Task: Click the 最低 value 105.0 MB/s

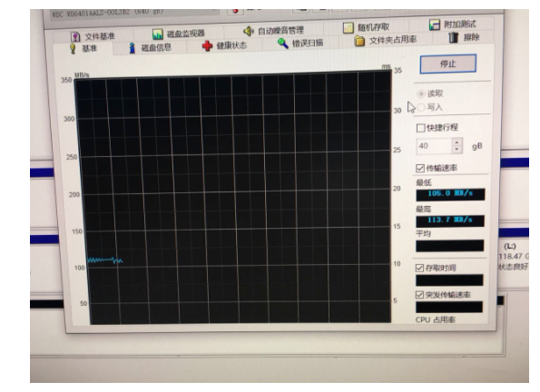Action: coord(450,194)
